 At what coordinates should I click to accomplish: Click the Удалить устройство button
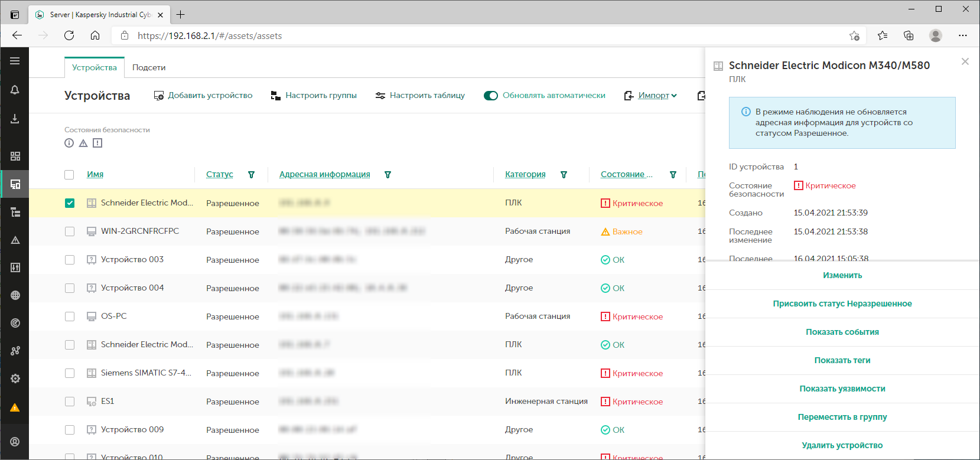click(842, 445)
